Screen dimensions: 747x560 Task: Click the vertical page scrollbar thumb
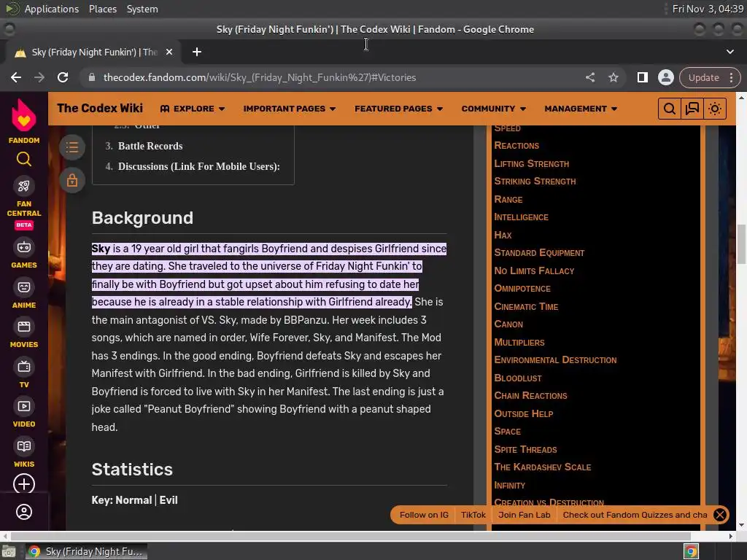tap(741, 244)
